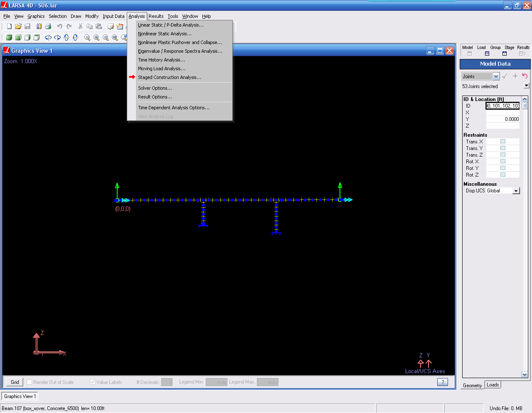Select the second green cube view icon
This screenshot has width=532, height=413.
pyautogui.click(x=18, y=37)
